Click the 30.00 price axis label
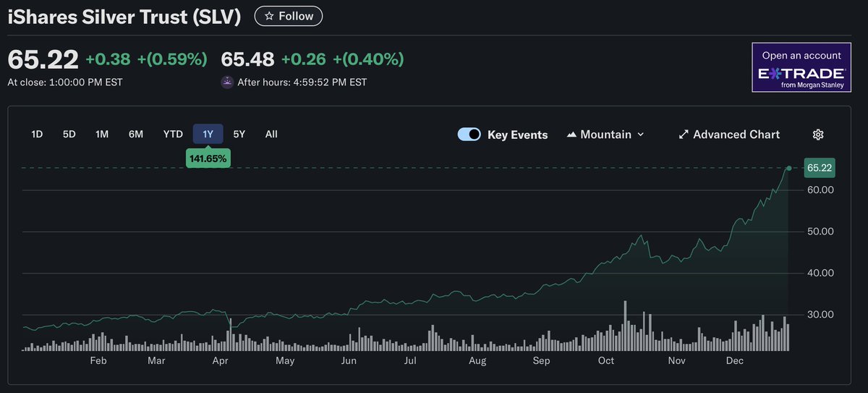The height and width of the screenshot is (393, 868). [x=820, y=315]
